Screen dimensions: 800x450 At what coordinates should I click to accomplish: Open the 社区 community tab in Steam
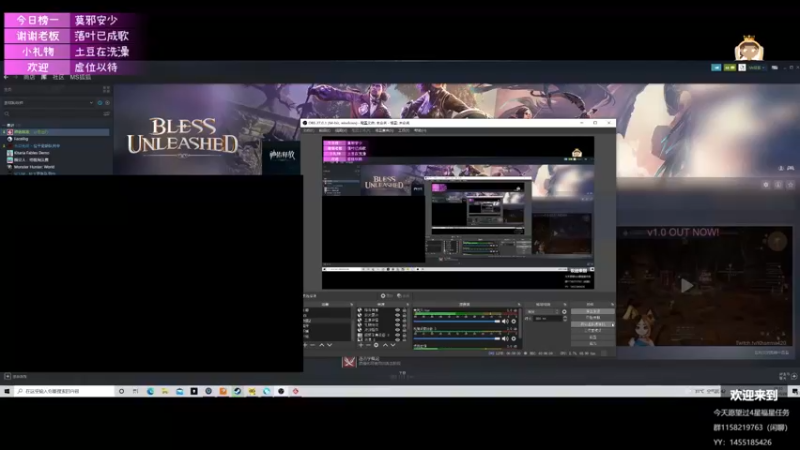coord(58,78)
